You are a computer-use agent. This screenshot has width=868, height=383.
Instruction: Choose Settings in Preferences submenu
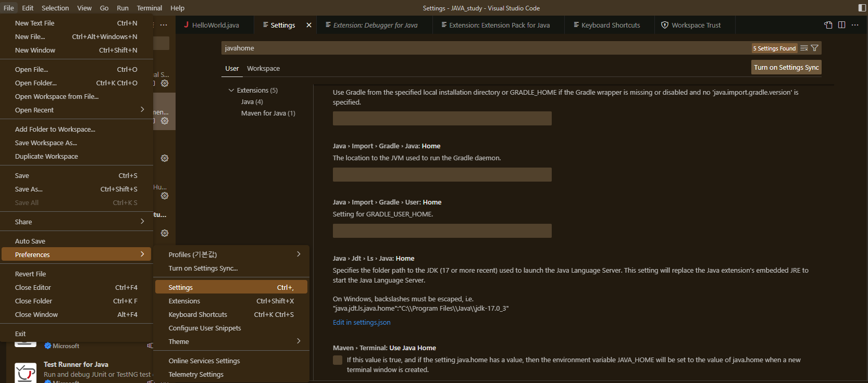pos(231,287)
